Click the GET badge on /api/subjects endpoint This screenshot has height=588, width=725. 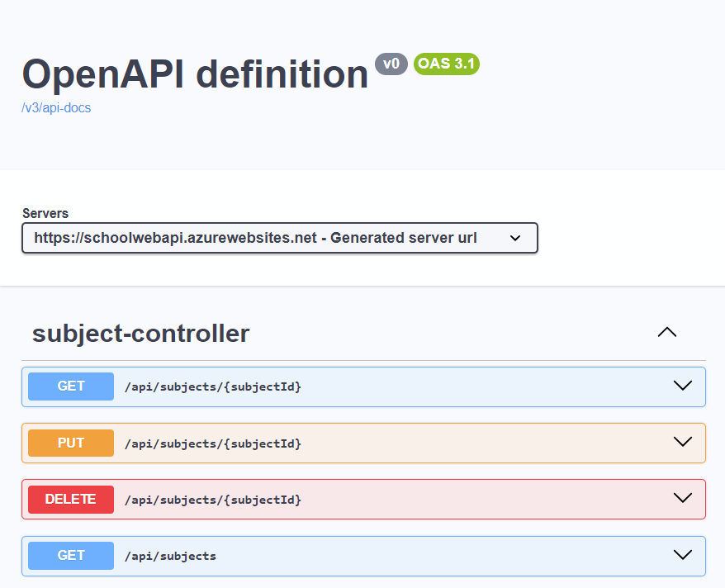(x=70, y=555)
